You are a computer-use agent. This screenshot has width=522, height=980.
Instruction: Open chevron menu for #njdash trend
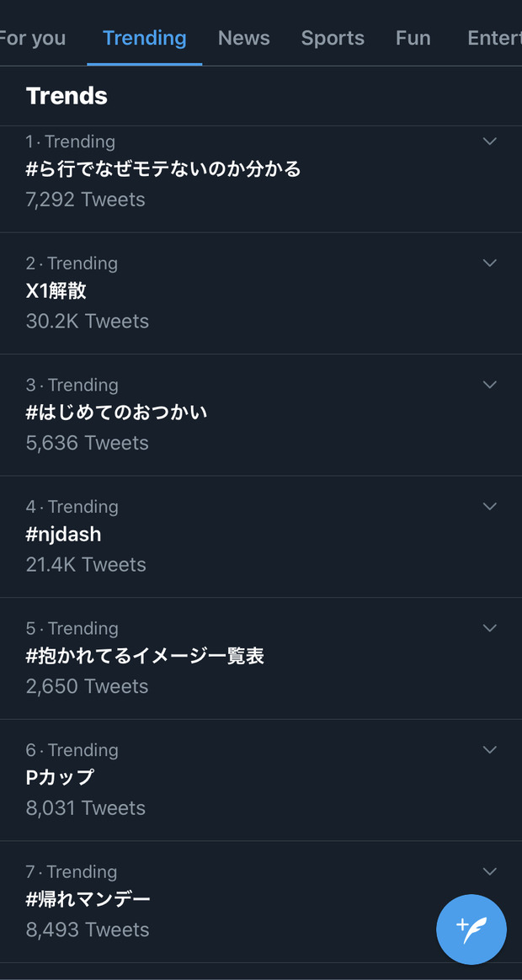(x=489, y=506)
